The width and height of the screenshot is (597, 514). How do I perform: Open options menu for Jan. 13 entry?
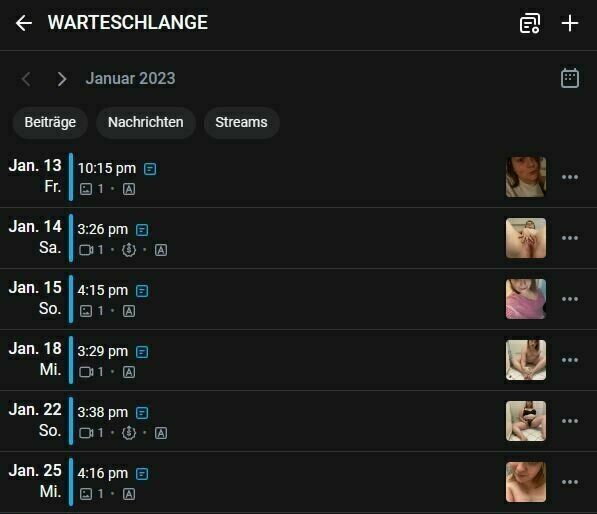(570, 177)
